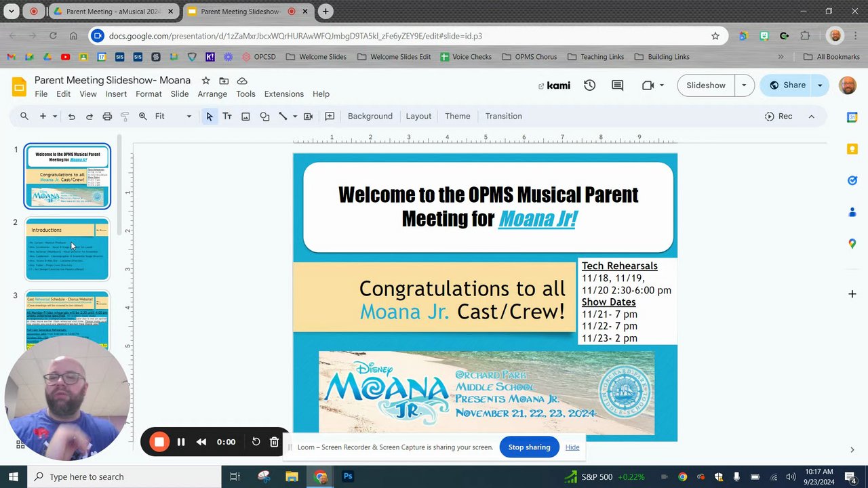Open Google Keep side panel icon

coord(852,148)
